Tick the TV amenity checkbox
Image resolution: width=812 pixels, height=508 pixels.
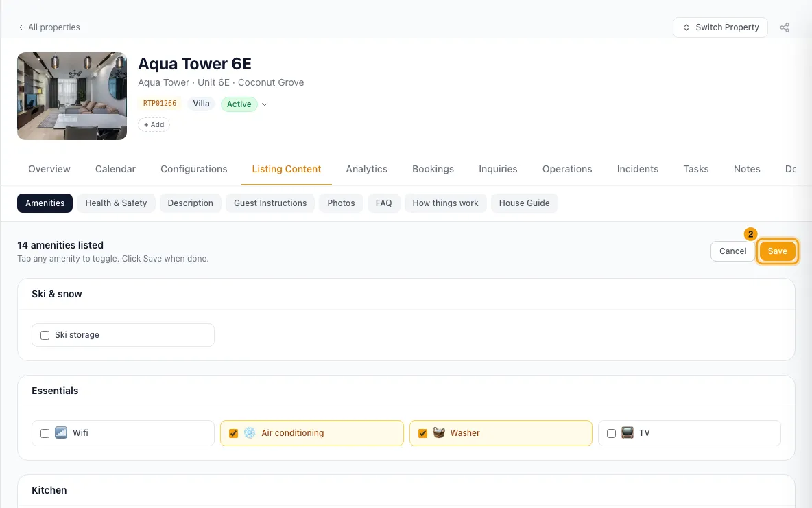(611, 433)
